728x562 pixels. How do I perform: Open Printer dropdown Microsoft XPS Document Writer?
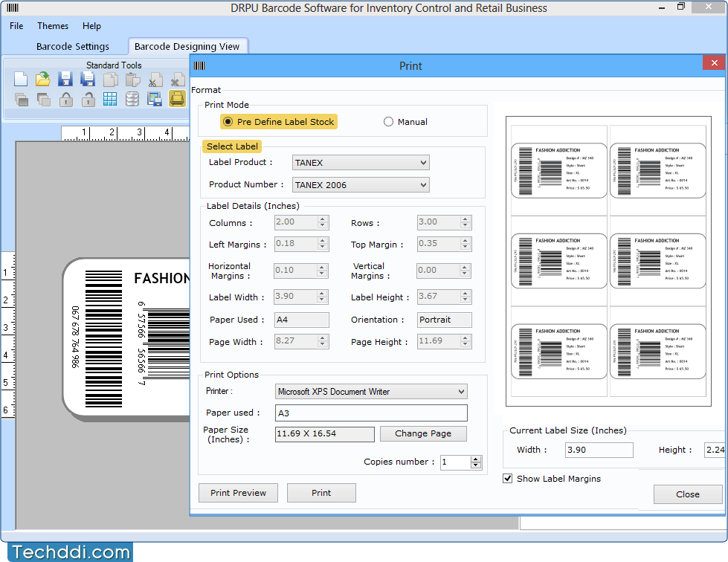[x=371, y=392]
